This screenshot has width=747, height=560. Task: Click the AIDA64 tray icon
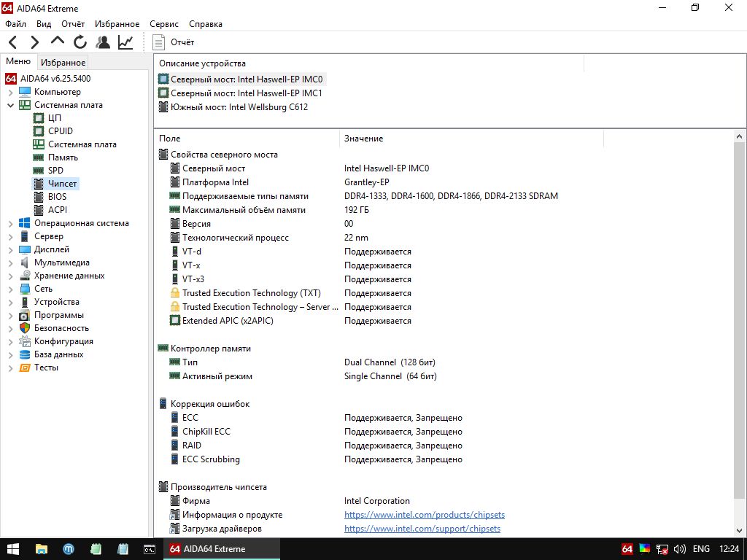[627, 549]
